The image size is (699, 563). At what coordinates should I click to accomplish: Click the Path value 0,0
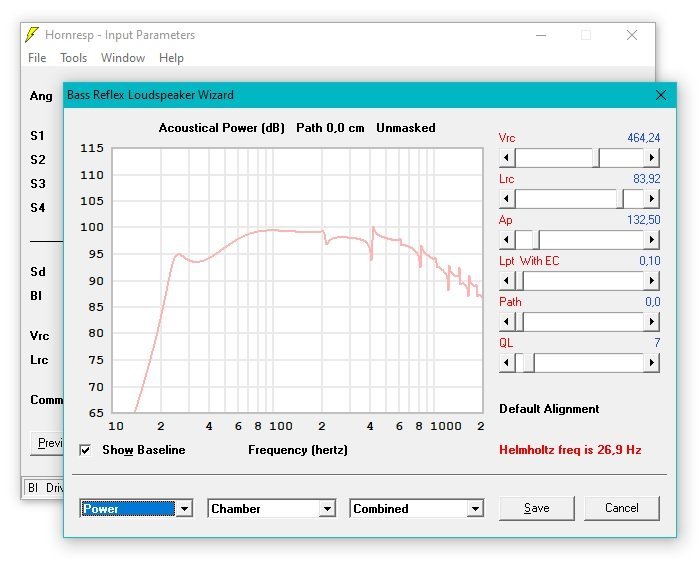point(653,302)
